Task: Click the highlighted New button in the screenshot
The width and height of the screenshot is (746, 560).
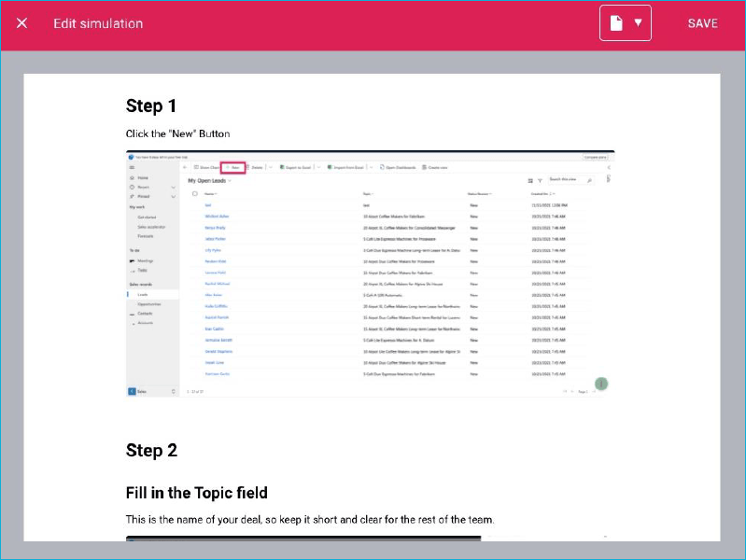Action: click(233, 167)
